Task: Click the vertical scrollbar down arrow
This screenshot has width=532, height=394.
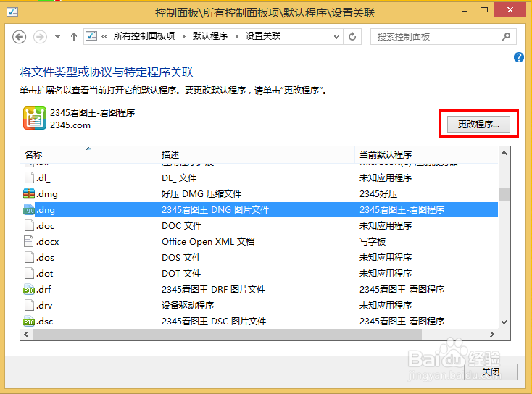Action: 504,322
